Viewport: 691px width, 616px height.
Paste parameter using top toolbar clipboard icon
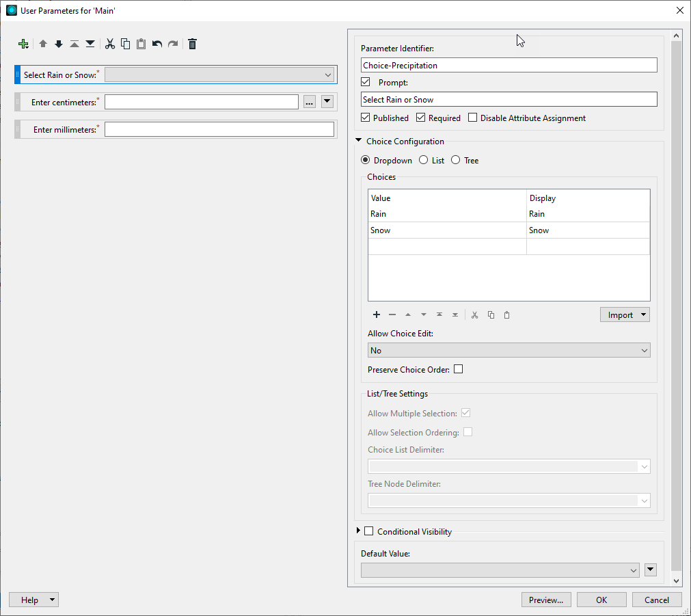(141, 44)
